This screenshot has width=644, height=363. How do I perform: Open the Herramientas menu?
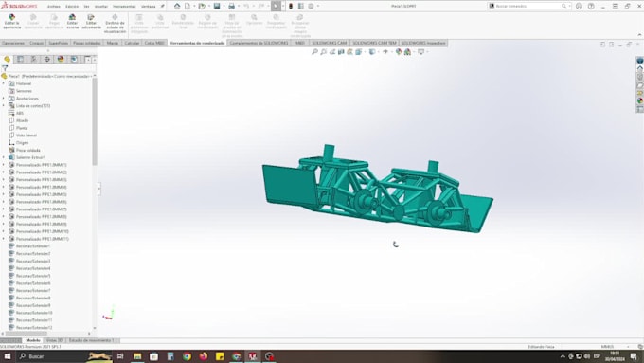[x=124, y=7]
